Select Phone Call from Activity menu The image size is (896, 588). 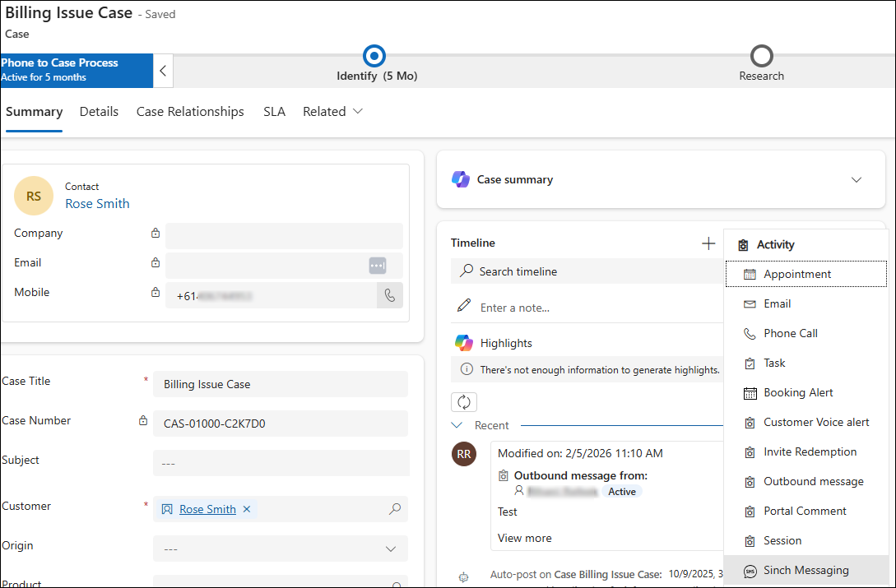[805, 333]
